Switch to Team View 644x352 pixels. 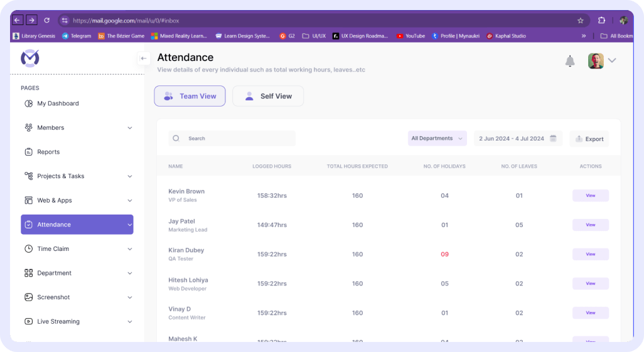pyautogui.click(x=190, y=96)
